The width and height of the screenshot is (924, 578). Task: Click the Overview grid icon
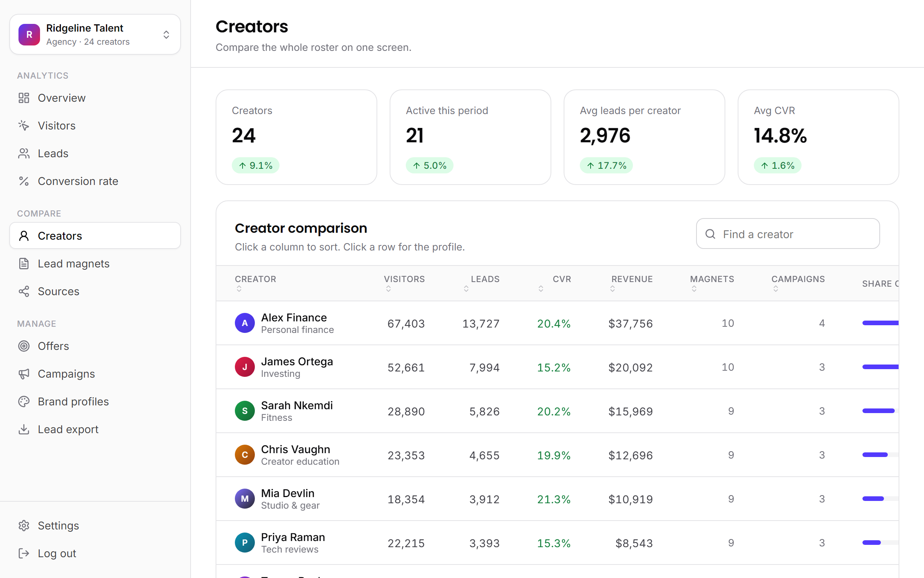(24, 98)
